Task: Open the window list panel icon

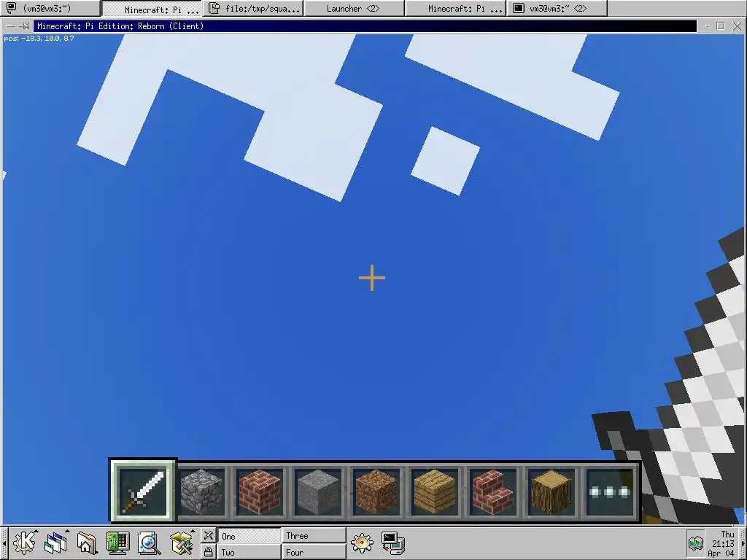Action: coord(55,544)
